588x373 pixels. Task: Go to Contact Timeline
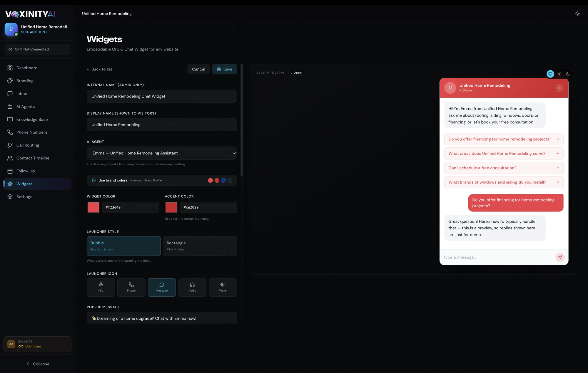tap(37, 158)
